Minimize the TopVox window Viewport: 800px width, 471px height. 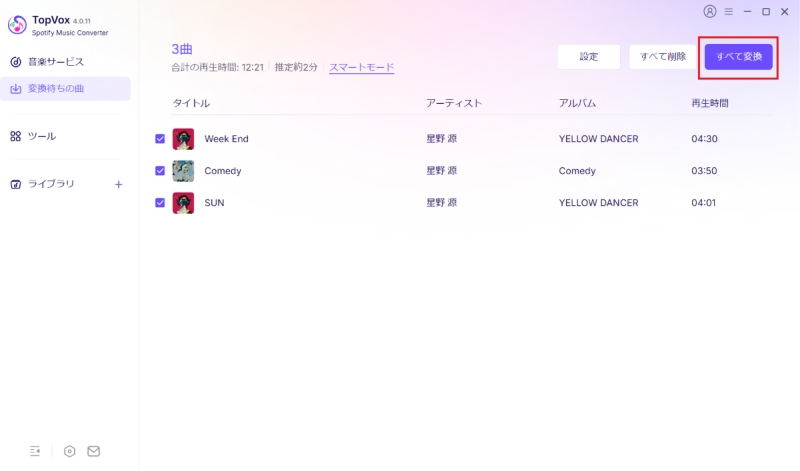click(747, 11)
